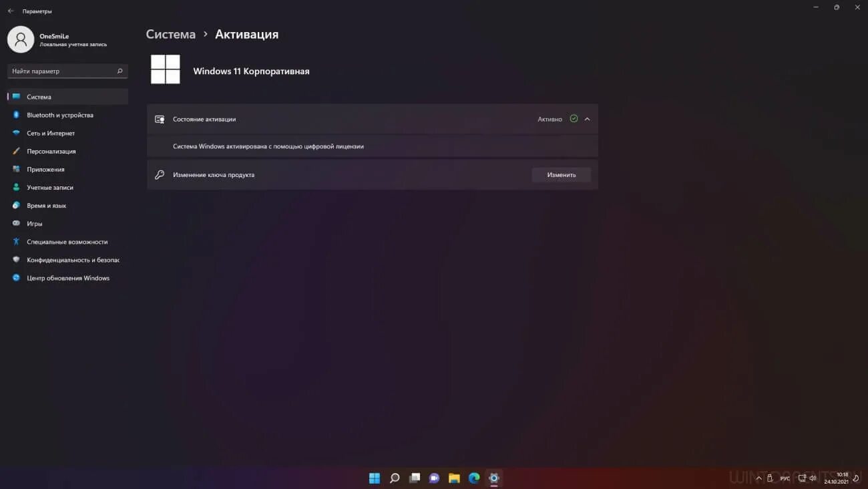Click Система in the breadcrumb
The height and width of the screenshot is (489, 868).
[x=171, y=34]
